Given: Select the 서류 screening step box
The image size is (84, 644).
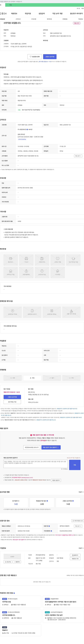Looking at the screenshot, I should click(x=12, y=378).
